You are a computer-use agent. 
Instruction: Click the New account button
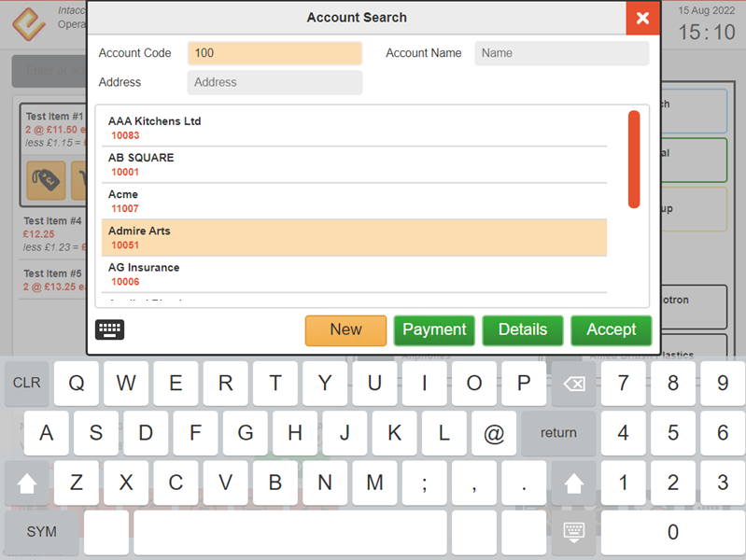point(345,329)
